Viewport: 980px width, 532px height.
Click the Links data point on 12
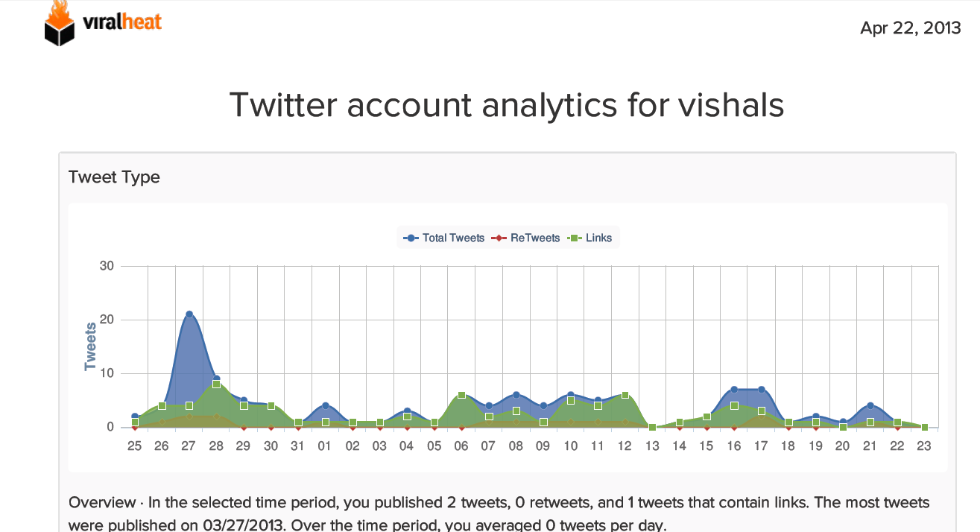click(x=625, y=395)
